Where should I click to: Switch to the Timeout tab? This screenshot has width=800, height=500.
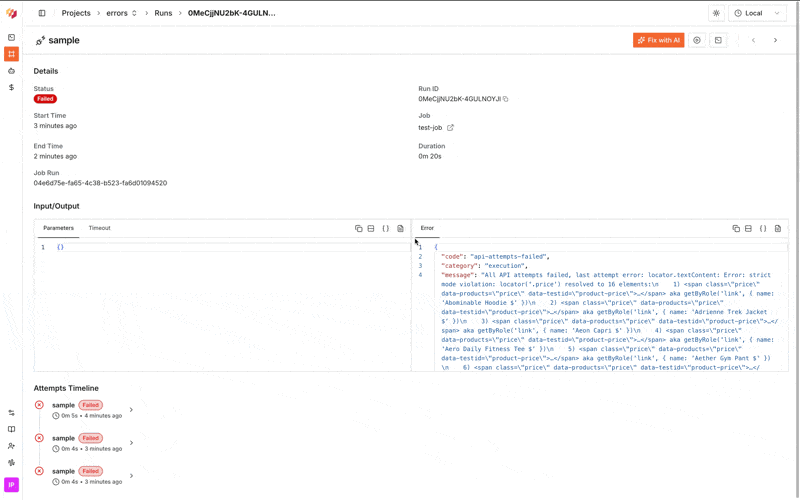(99, 228)
